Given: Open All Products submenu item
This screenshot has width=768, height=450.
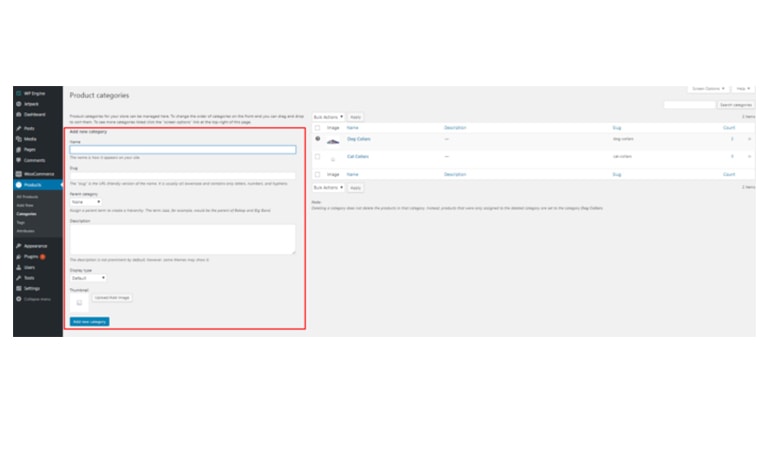Looking at the screenshot, I should pyautogui.click(x=27, y=197).
